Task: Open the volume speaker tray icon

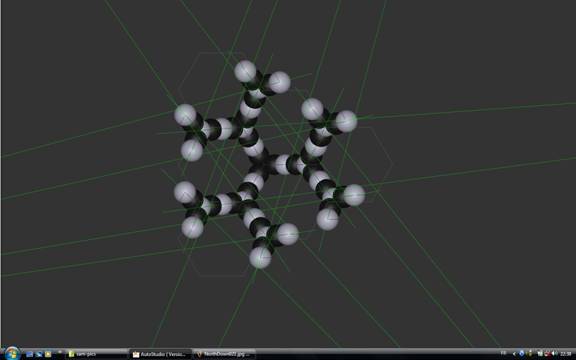Action: click(555, 354)
